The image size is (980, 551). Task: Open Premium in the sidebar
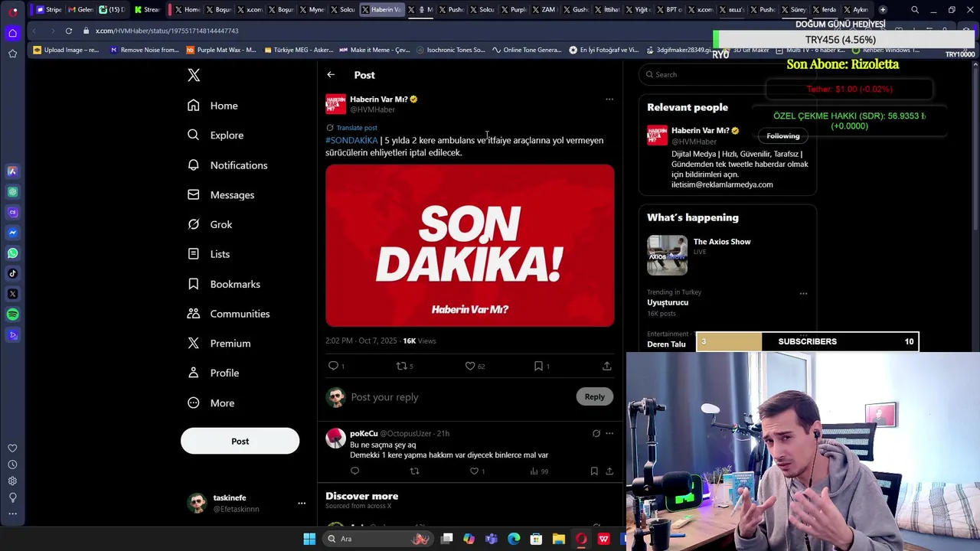click(220, 344)
